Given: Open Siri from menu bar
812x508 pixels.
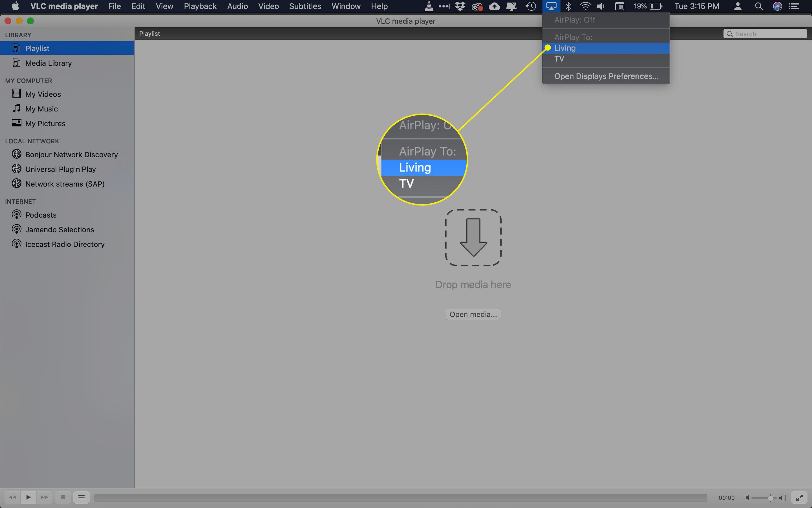Looking at the screenshot, I should pos(777,6).
